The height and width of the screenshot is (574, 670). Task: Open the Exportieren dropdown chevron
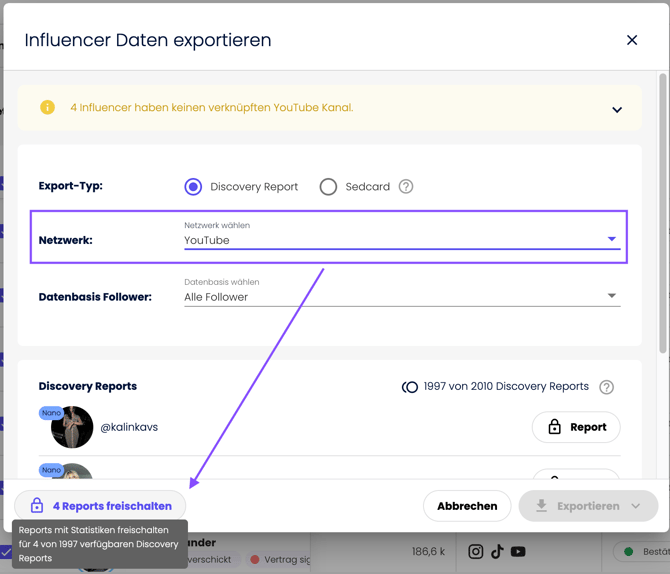pyautogui.click(x=636, y=506)
